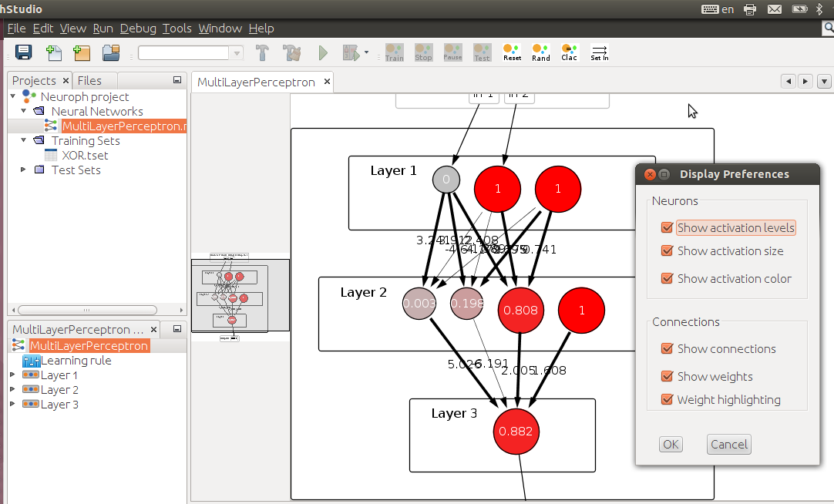The height and width of the screenshot is (504, 834).
Task: Click the Reset network icon
Action: 511,52
